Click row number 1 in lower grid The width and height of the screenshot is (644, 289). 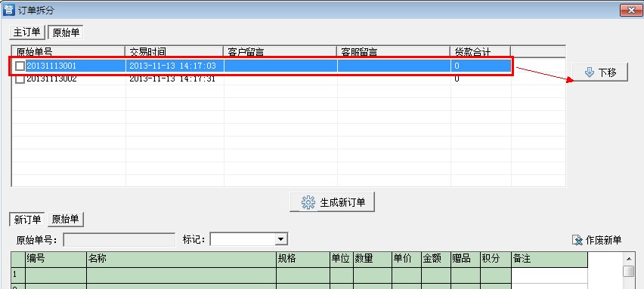18,275
